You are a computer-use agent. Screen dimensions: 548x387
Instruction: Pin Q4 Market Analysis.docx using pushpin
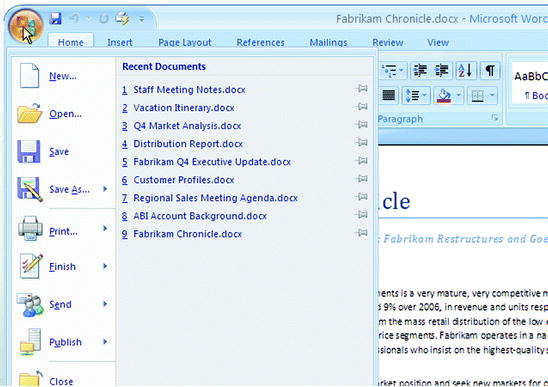pos(361,124)
